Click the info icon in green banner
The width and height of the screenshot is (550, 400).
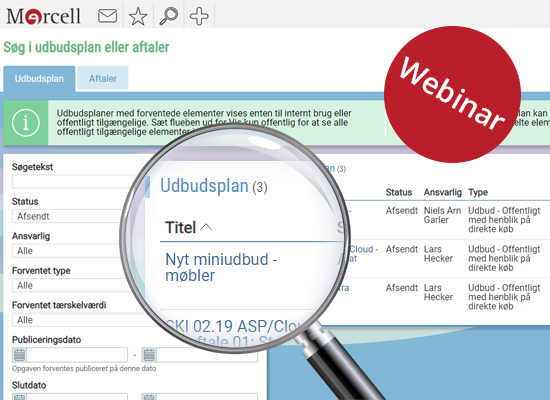(26, 123)
